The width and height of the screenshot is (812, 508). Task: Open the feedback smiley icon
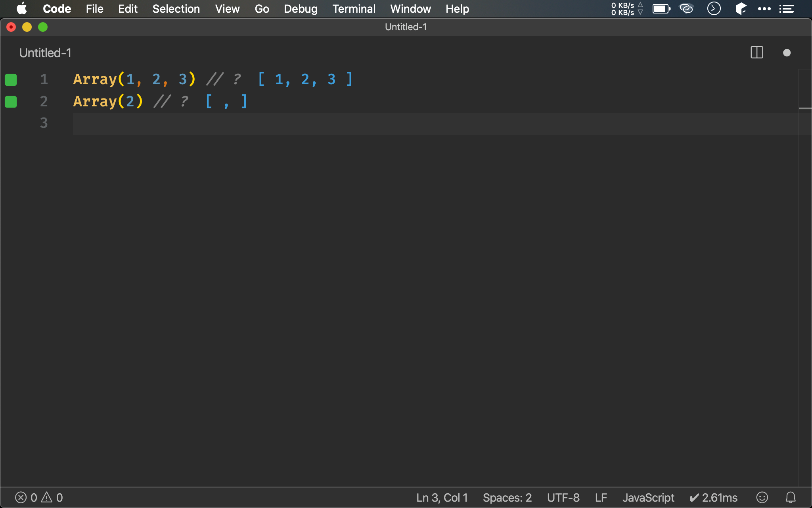(762, 497)
